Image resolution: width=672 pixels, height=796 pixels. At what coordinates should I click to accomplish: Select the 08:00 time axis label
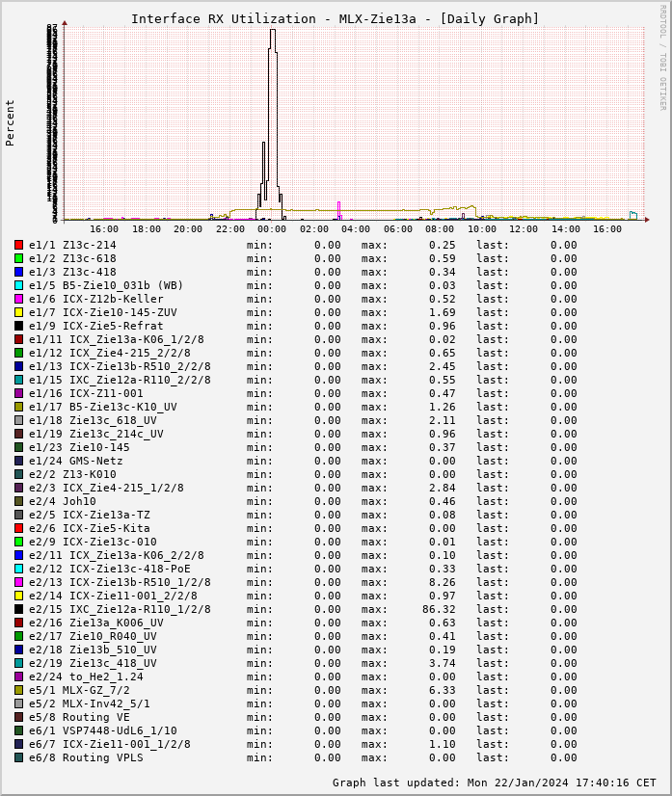tap(440, 229)
